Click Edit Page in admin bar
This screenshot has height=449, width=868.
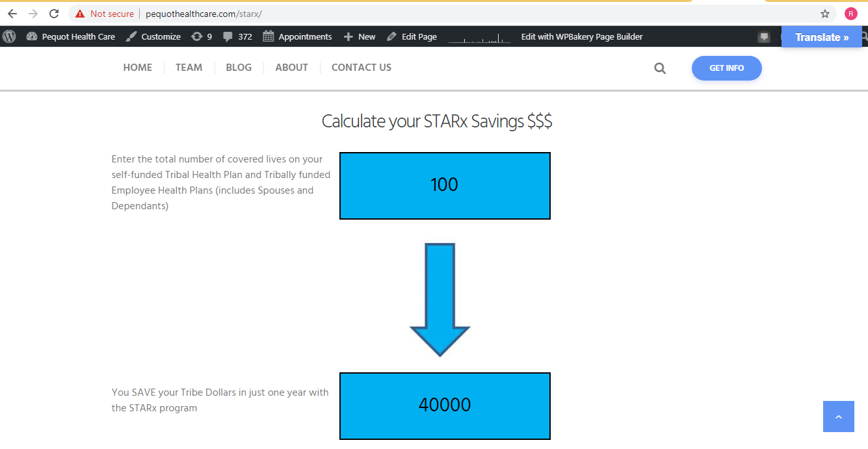[412, 36]
